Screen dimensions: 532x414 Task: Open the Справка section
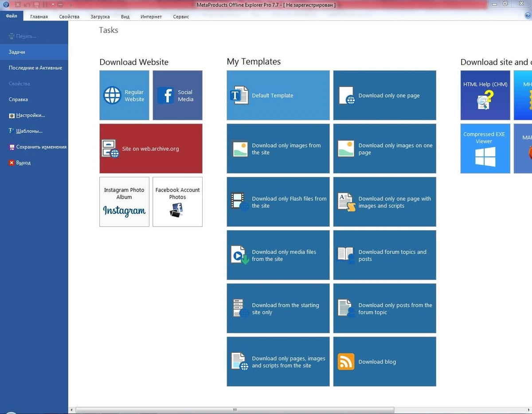[34, 99]
